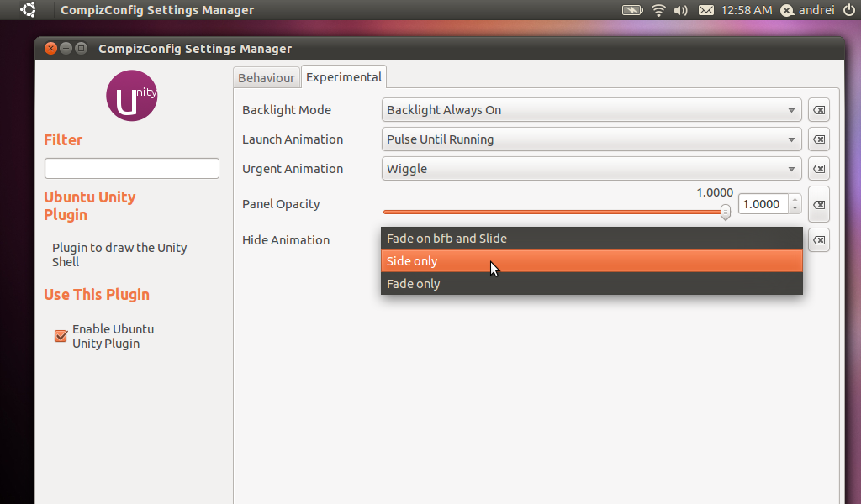Click the Backlight Mode label
Screen dimensions: 861x504
[x=287, y=110]
